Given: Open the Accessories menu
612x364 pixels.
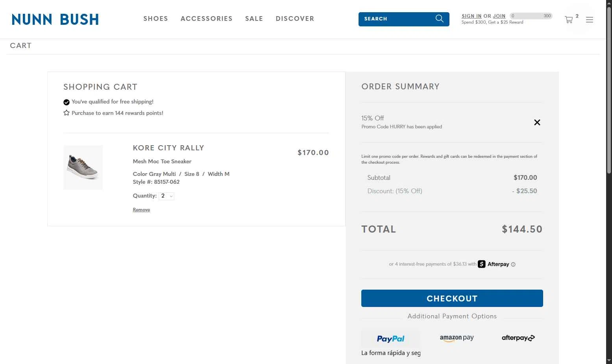Looking at the screenshot, I should (207, 18).
